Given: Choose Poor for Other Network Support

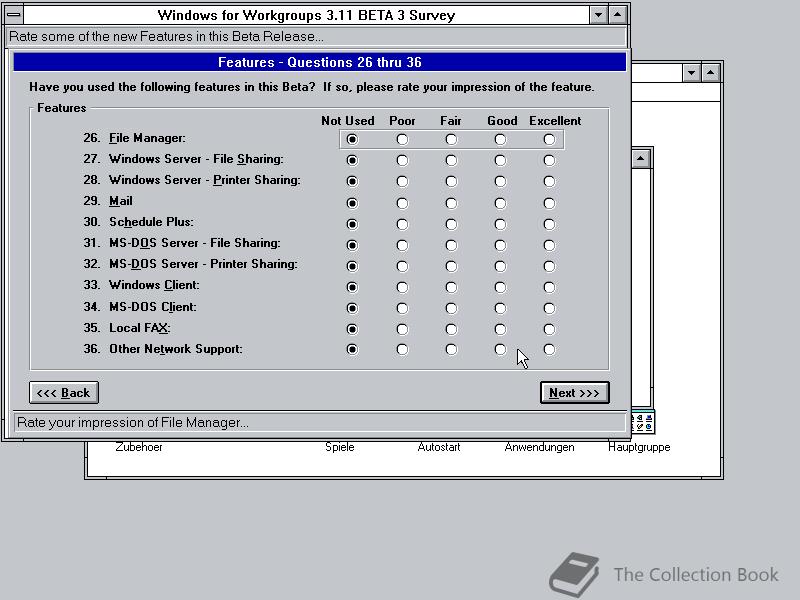Looking at the screenshot, I should click(402, 349).
